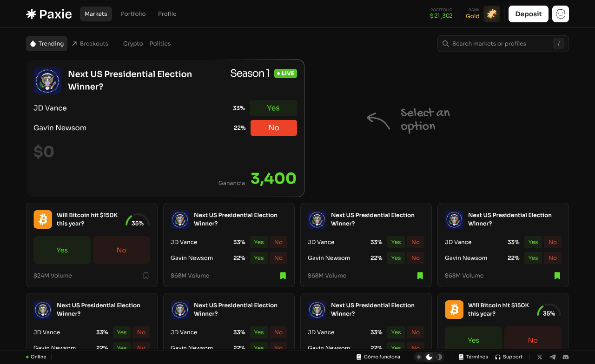Screen dimensions: 595x364
Task: Focus the Search markets or profiles field
Action: pos(503,44)
